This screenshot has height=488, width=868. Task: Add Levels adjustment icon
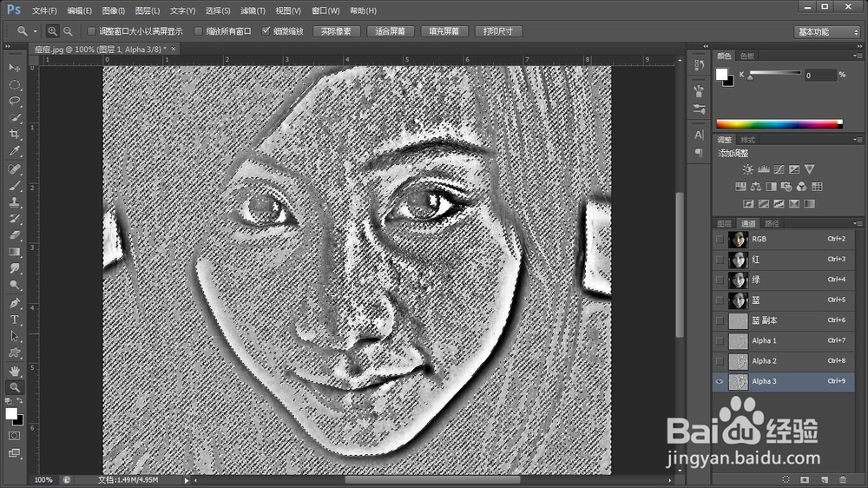coord(763,169)
